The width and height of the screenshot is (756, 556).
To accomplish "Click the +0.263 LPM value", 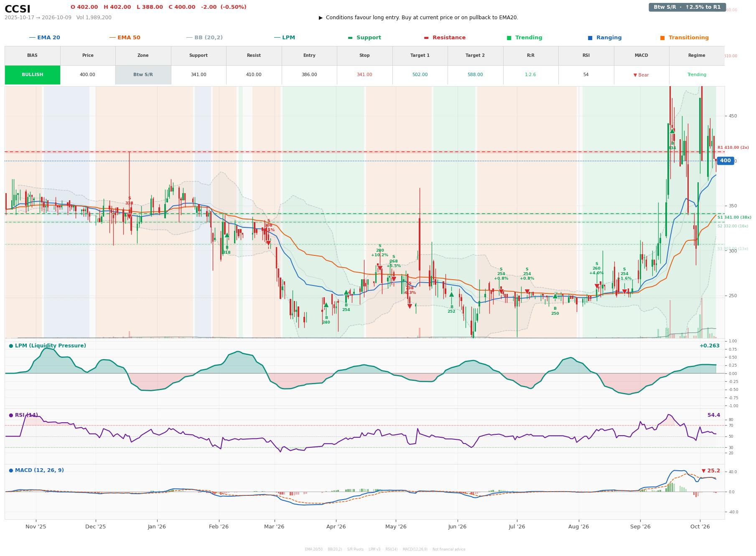I will point(710,346).
